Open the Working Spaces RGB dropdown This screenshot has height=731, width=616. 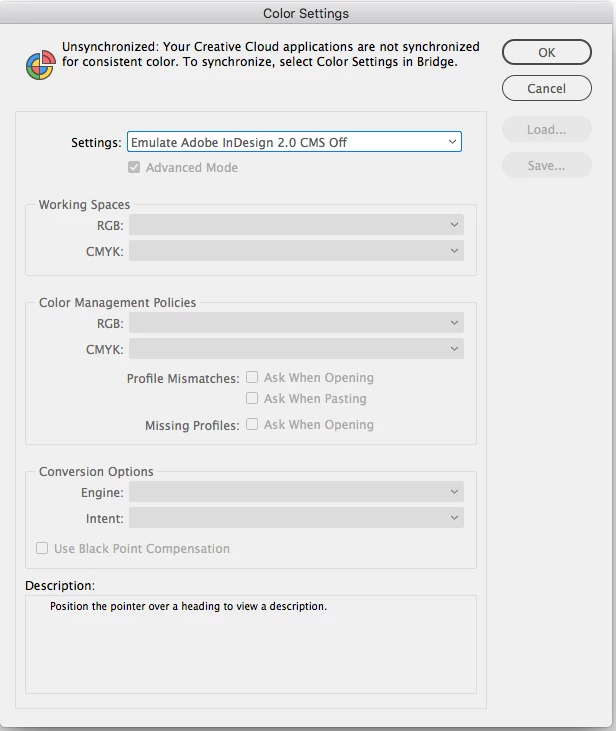point(296,225)
